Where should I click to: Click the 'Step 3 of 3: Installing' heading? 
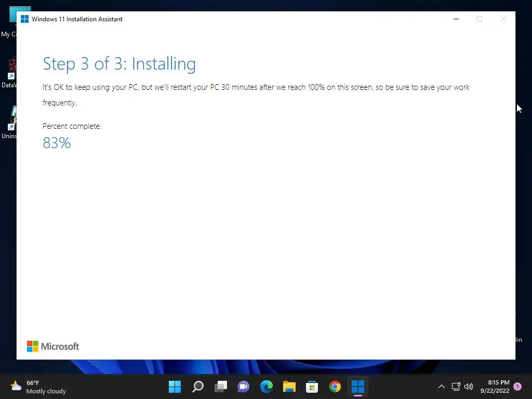coord(119,64)
